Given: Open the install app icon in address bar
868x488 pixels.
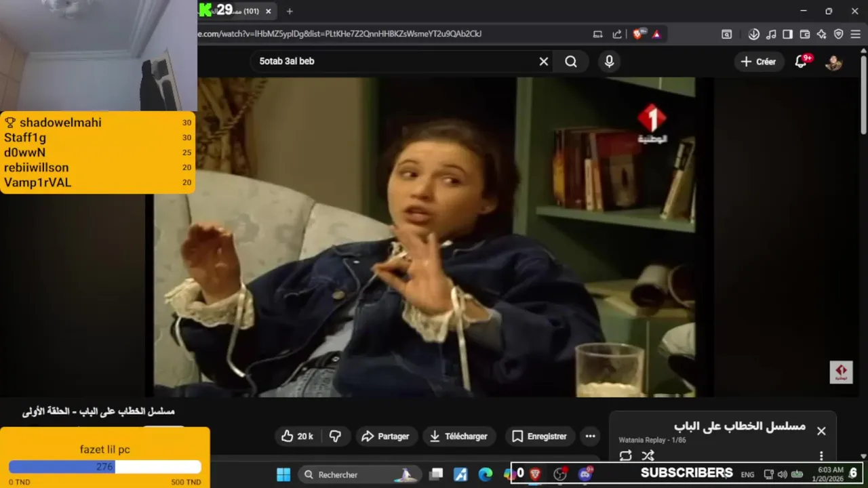Looking at the screenshot, I should 597,34.
